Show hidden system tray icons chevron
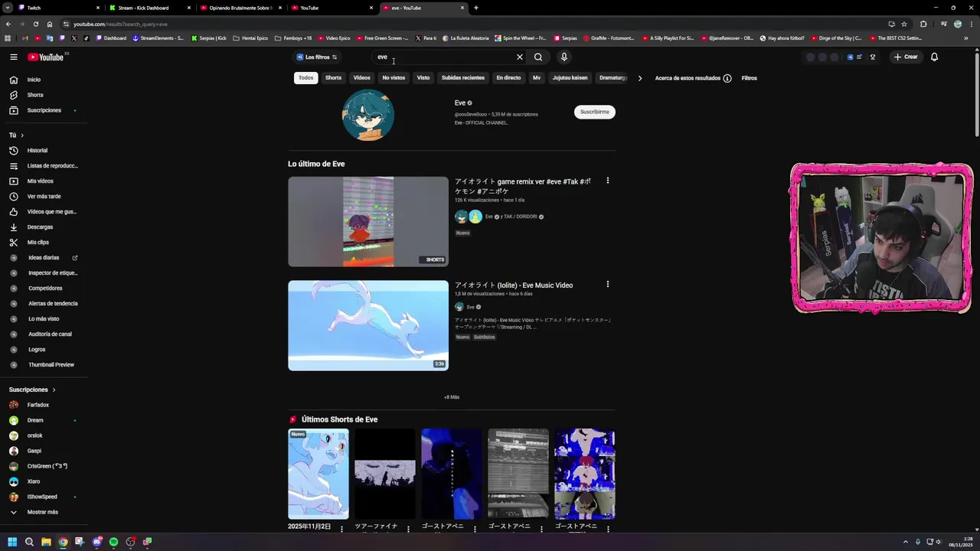The height and width of the screenshot is (551, 980). [x=906, y=542]
